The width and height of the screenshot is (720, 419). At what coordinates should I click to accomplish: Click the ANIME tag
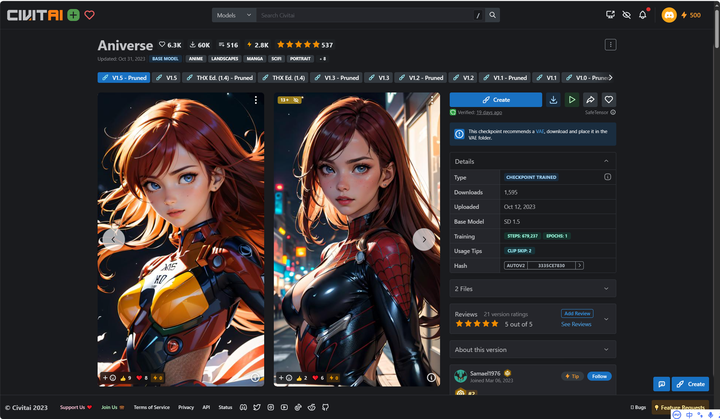click(196, 59)
